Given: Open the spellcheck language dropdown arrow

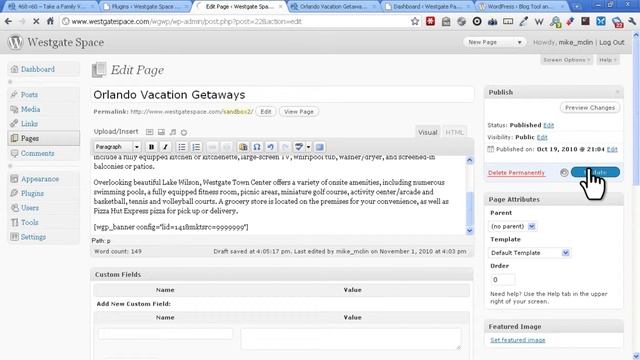Looking at the screenshot, I should pyautogui.click(x=308, y=147).
